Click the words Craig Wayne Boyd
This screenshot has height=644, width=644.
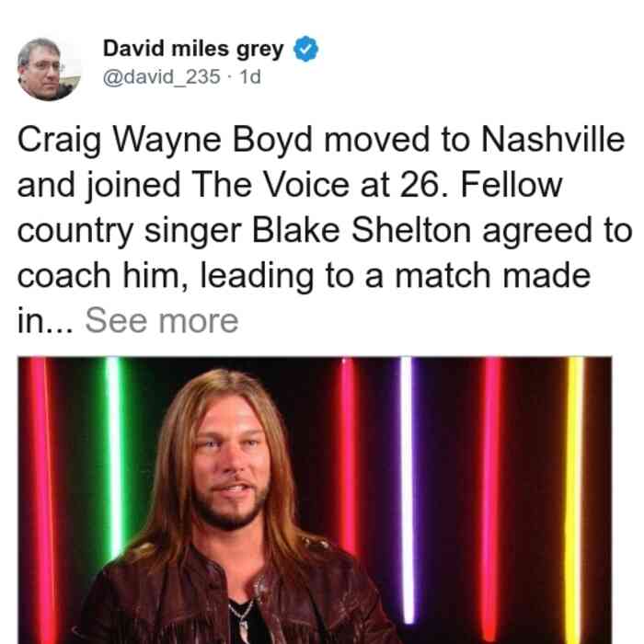point(165,141)
